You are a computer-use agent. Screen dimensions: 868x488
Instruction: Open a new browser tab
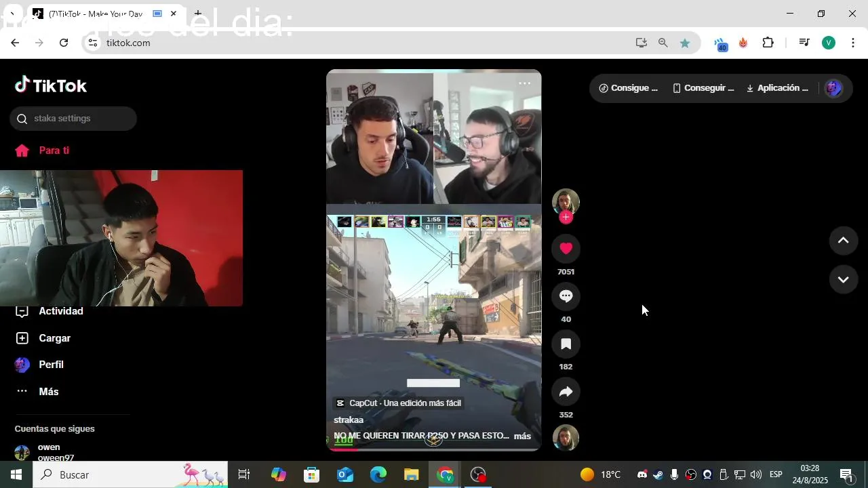tap(198, 14)
